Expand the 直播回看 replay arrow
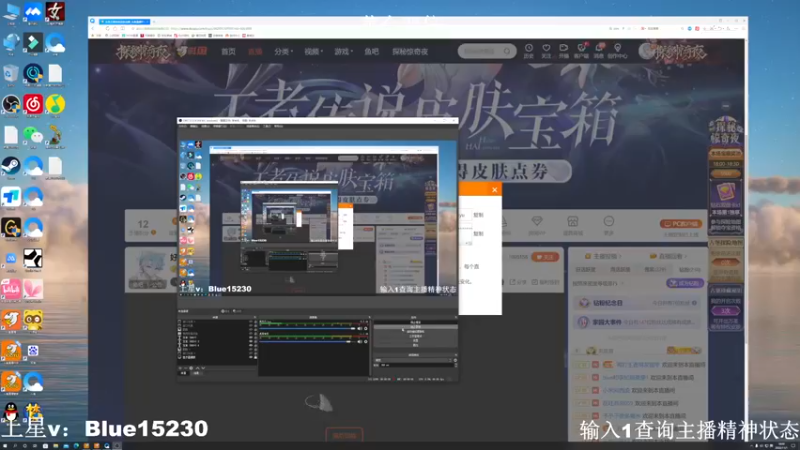Viewport: 800px width, 450px height. (x=685, y=256)
